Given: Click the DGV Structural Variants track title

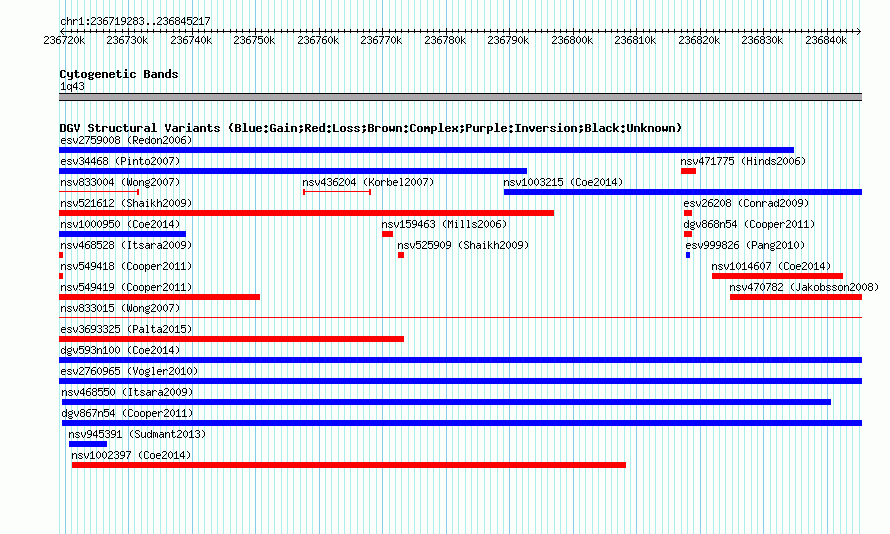Looking at the screenshot, I should pyautogui.click(x=370, y=128).
